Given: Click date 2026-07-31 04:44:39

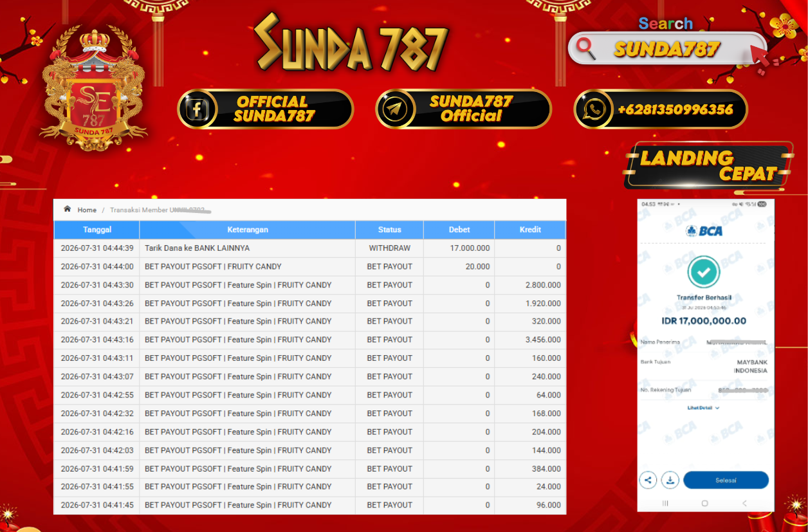Looking at the screenshot, I should click(x=97, y=248).
